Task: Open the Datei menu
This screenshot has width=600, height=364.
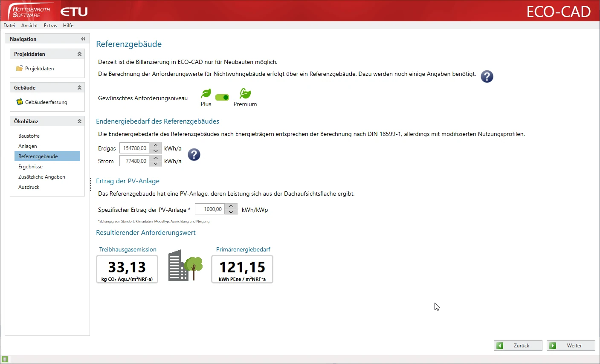Action: click(9, 26)
